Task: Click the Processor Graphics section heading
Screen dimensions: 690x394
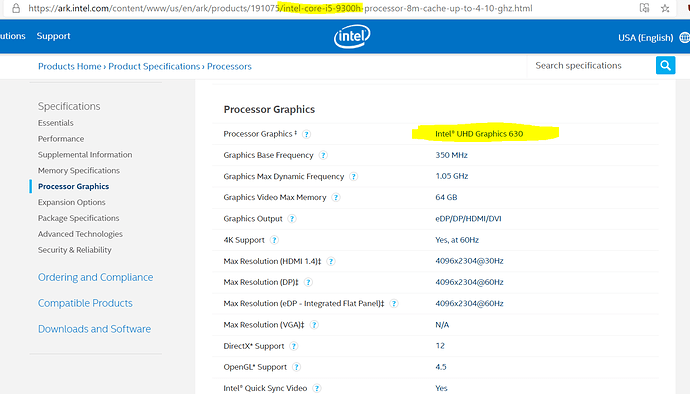Action: pyautogui.click(x=269, y=110)
